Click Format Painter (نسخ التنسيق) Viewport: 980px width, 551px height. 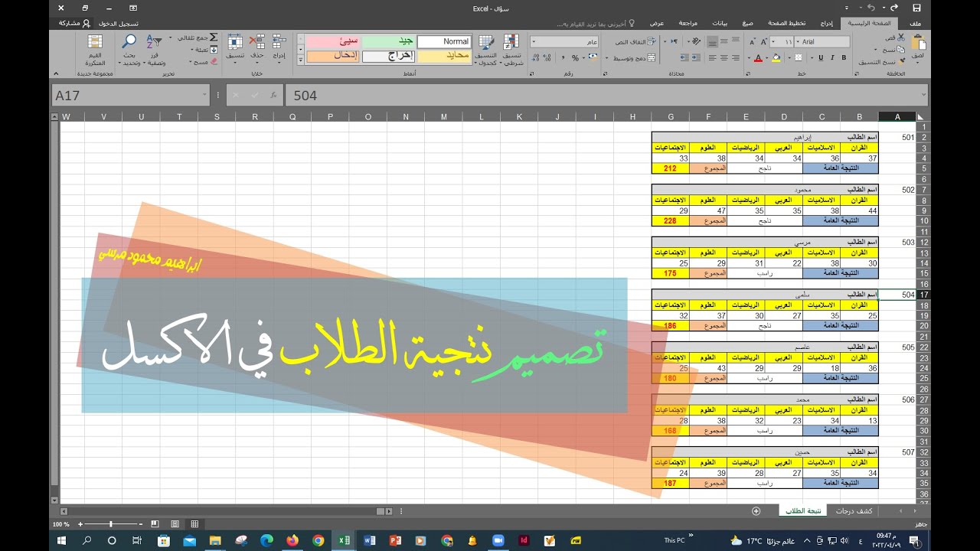coord(878,62)
